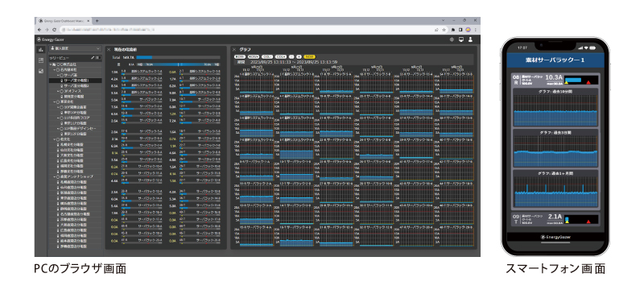The height and width of the screenshot is (290, 644).
Task: Open the browser three-dot menu
Action: 475,30
